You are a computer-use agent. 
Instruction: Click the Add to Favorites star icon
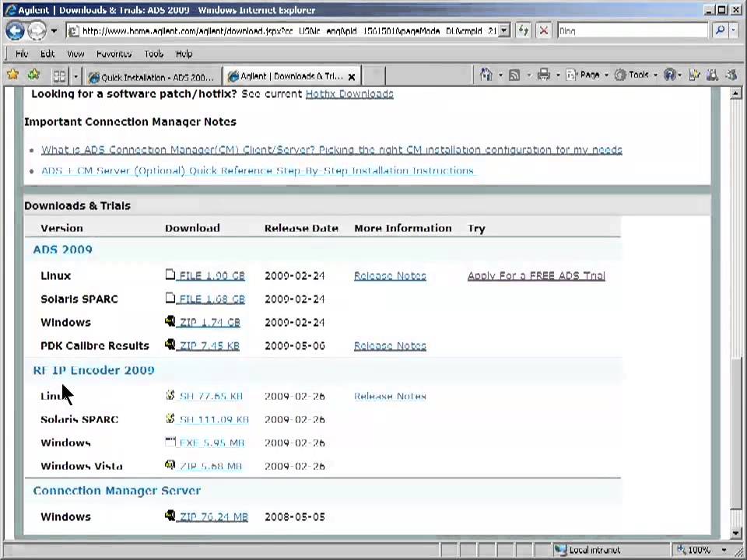tap(33, 75)
